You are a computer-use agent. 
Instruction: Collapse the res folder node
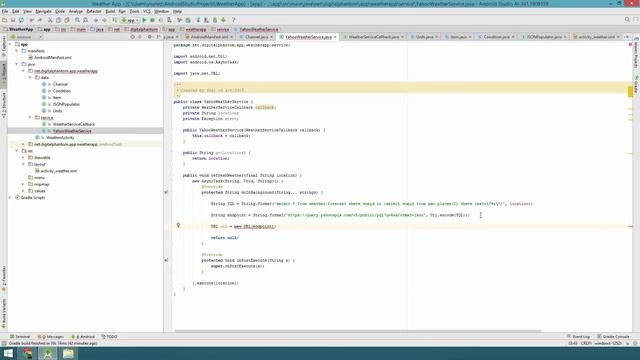click(17, 151)
